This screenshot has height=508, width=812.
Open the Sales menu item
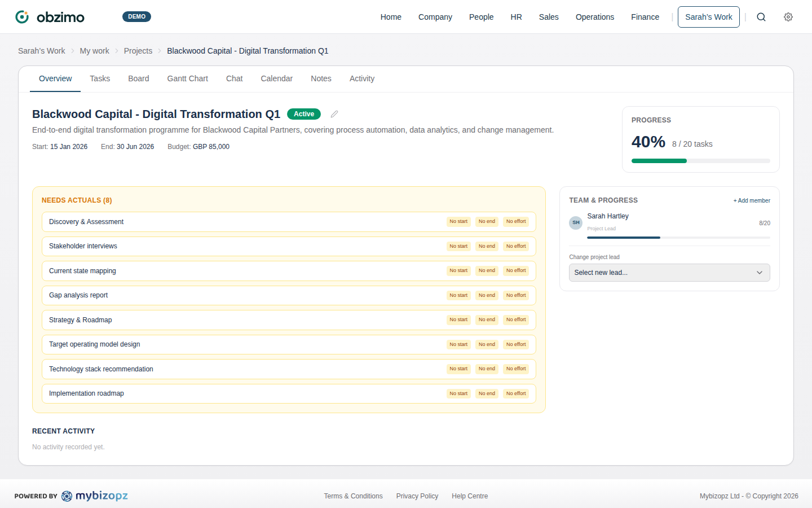[549, 17]
